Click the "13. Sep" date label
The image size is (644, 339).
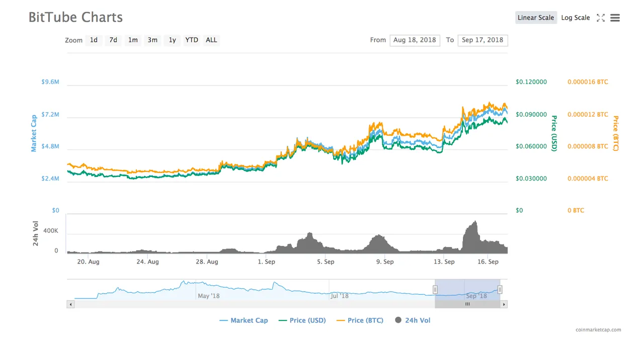coord(444,262)
